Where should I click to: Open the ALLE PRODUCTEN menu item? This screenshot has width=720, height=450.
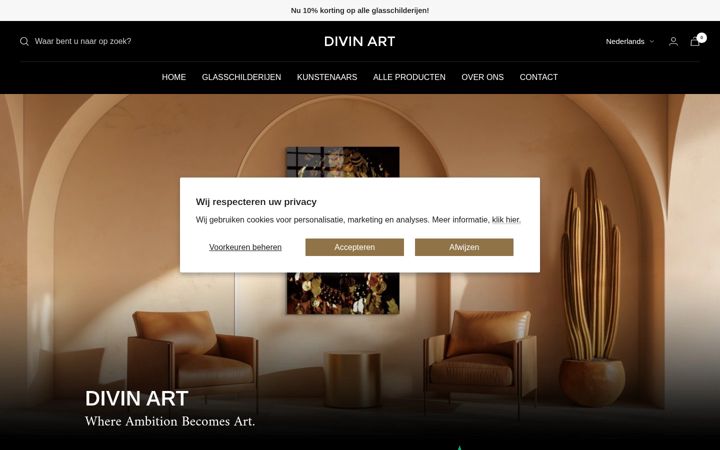(409, 77)
